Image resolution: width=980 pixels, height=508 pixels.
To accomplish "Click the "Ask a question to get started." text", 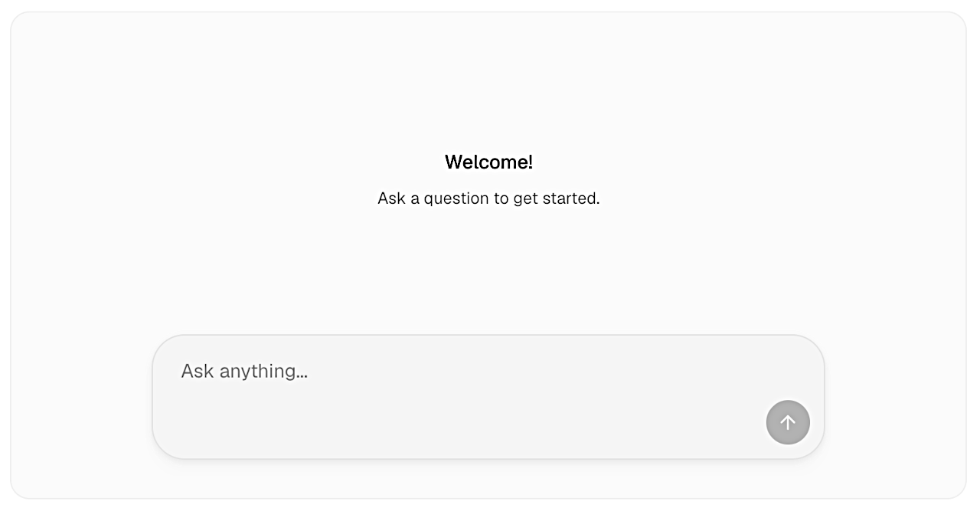I will [x=488, y=198].
